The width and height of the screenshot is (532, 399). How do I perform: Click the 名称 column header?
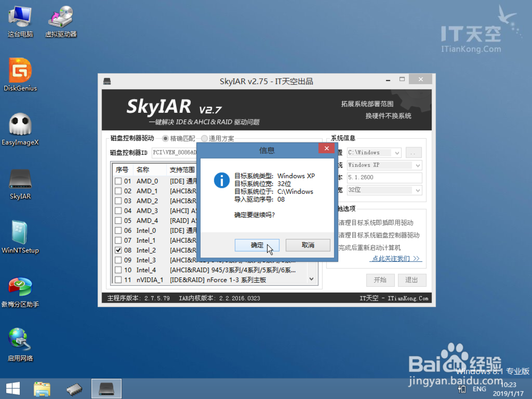[x=143, y=170]
